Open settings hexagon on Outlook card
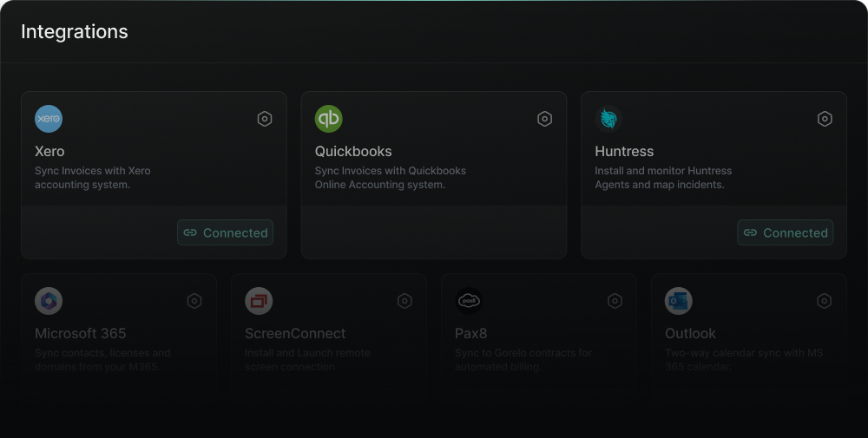 [x=825, y=301]
